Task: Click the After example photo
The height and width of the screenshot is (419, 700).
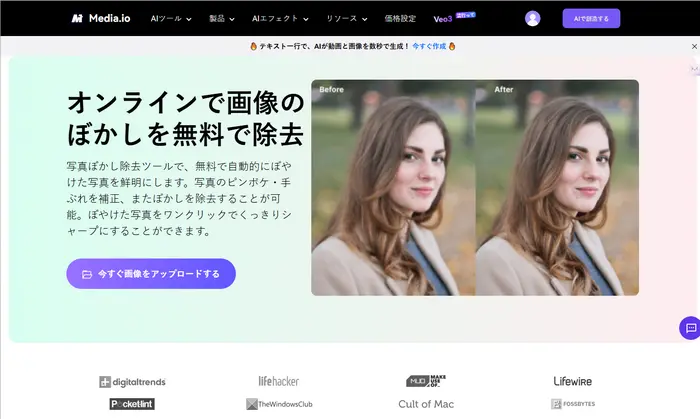Action: [557, 187]
